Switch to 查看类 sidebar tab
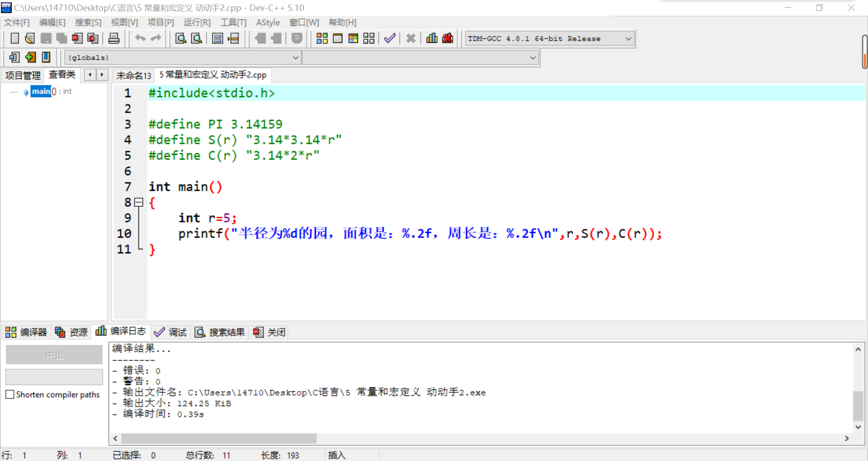The width and height of the screenshot is (868, 461). 62,75
